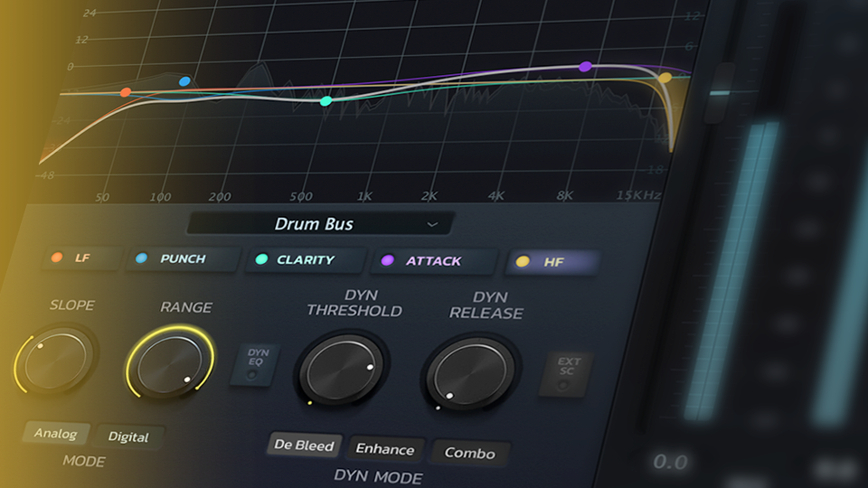Viewport: 868px width, 488px height.
Task: Enable the EXT SC sidechain button
Action: click(x=566, y=373)
